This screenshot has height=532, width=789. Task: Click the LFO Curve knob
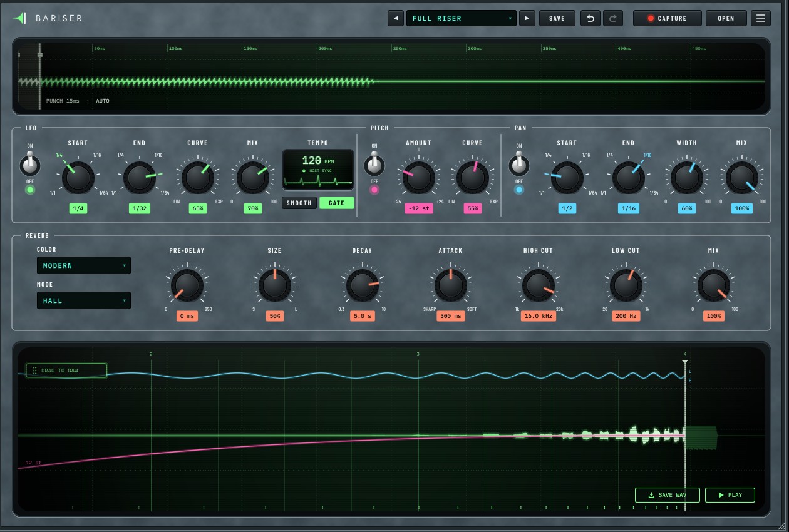(197, 178)
